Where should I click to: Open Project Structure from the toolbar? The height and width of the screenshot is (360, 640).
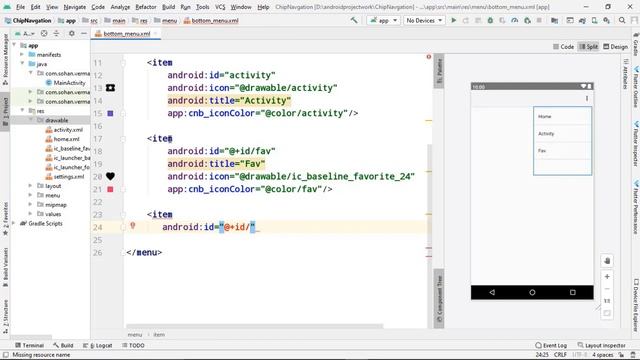tap(555, 20)
